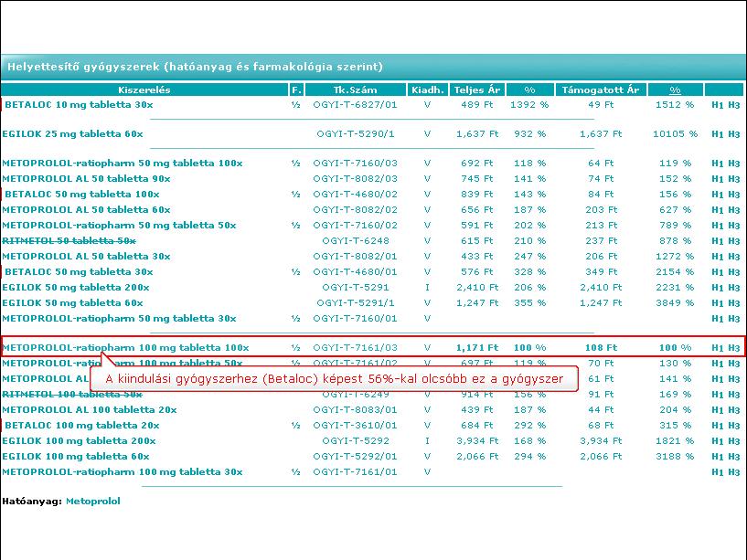Click the 108 Ft supported price value
747x560 pixels.
tap(601, 348)
